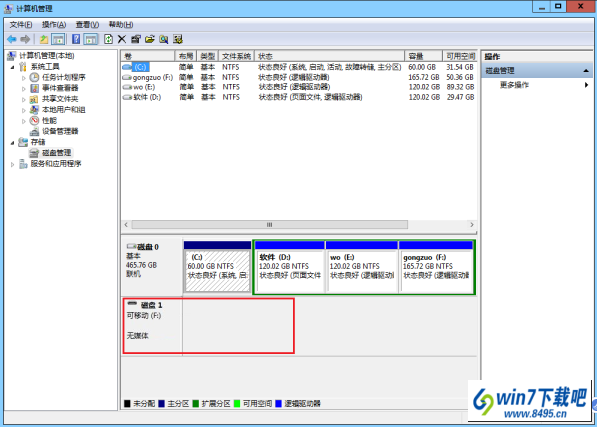597x427 pixels.
Task: Select 设备管理器 in the tree
Action: pyautogui.click(x=60, y=131)
